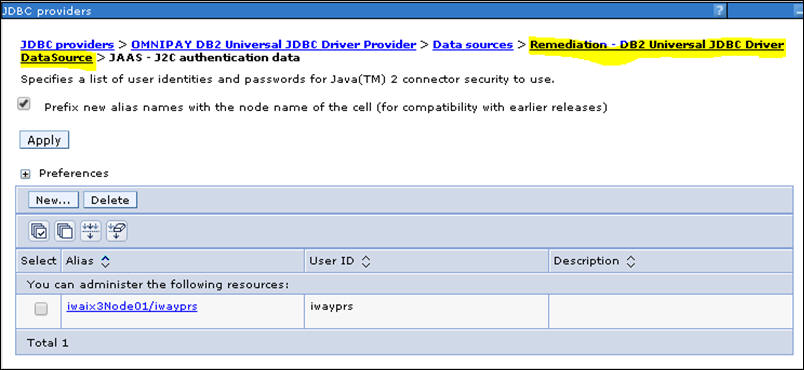The image size is (804, 370).
Task: Click the Total 1 footer text
Action: 48,343
